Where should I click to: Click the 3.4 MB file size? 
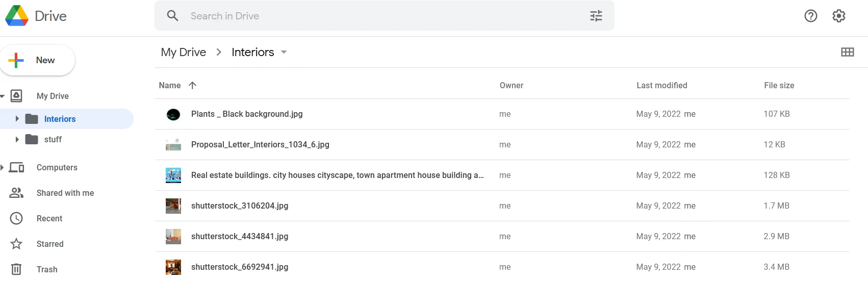coord(776,267)
